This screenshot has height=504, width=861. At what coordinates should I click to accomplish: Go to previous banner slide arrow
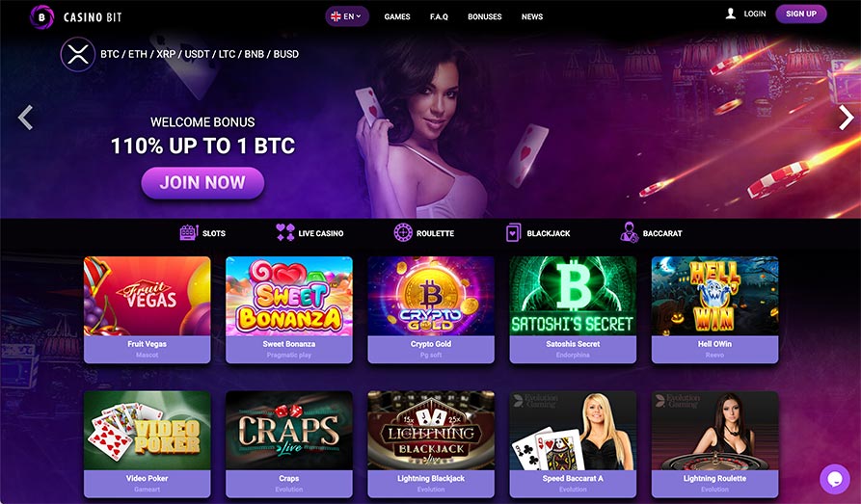pos(25,118)
